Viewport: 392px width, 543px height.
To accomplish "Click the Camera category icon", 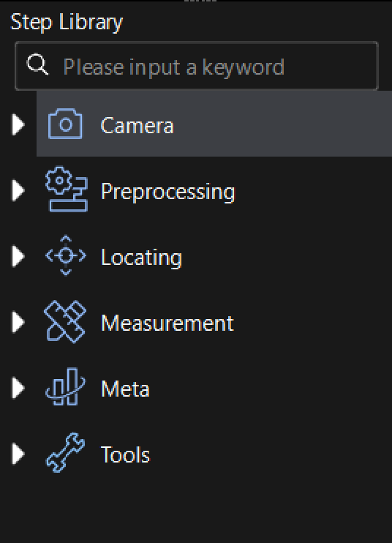I will pos(65,124).
